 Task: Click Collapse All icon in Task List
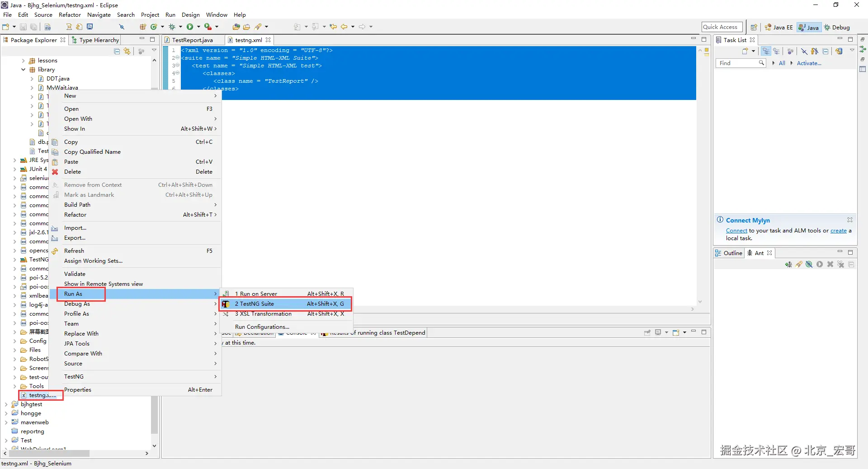pyautogui.click(x=826, y=51)
